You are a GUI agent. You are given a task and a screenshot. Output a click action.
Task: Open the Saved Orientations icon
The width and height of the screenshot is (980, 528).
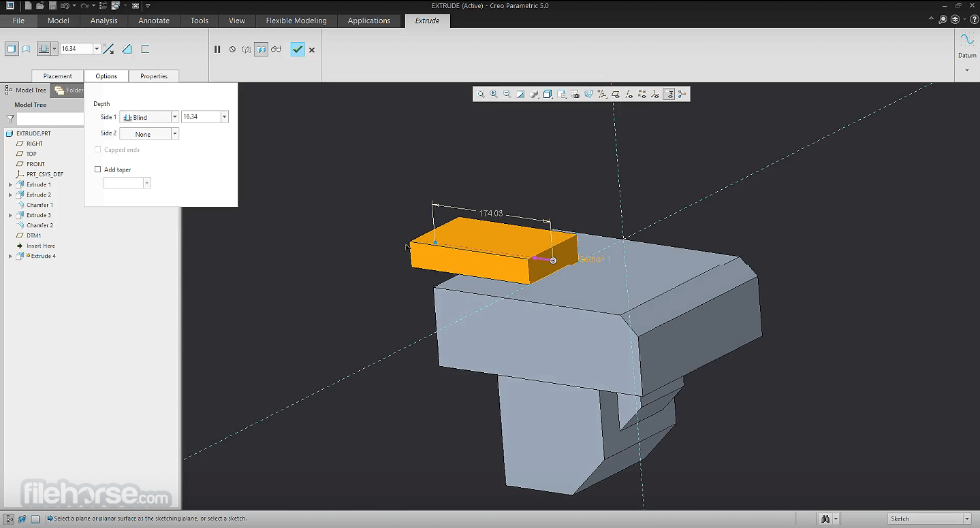pyautogui.click(x=562, y=94)
